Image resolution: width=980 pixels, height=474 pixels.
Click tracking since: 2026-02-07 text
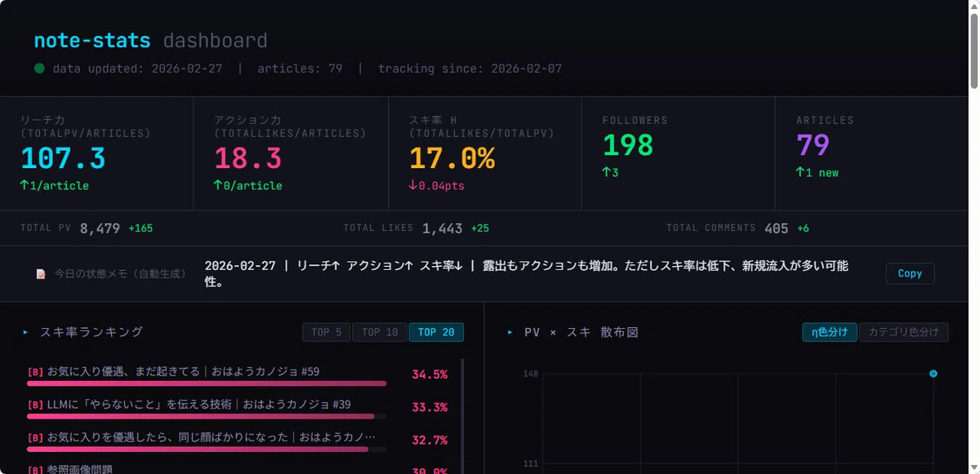click(x=470, y=69)
